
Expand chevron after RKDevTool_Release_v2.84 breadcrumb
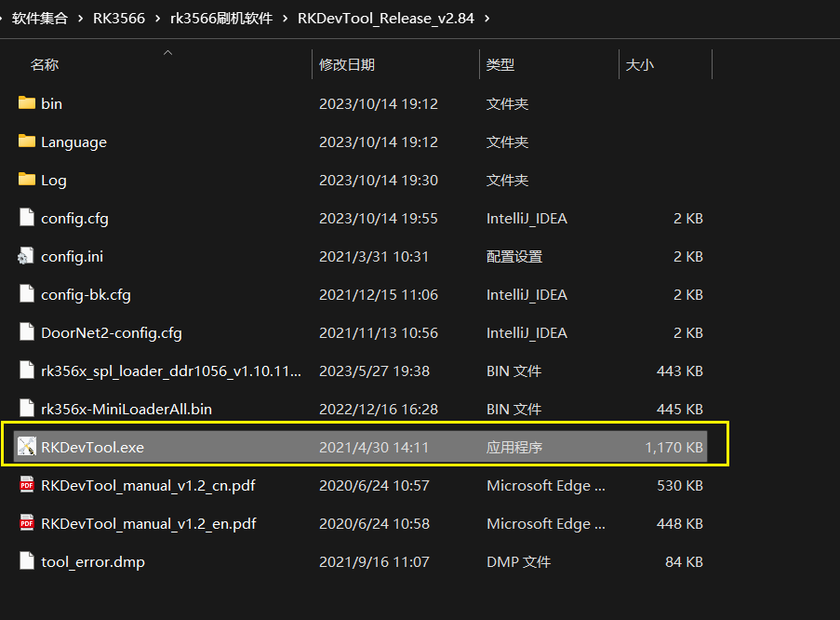click(487, 19)
